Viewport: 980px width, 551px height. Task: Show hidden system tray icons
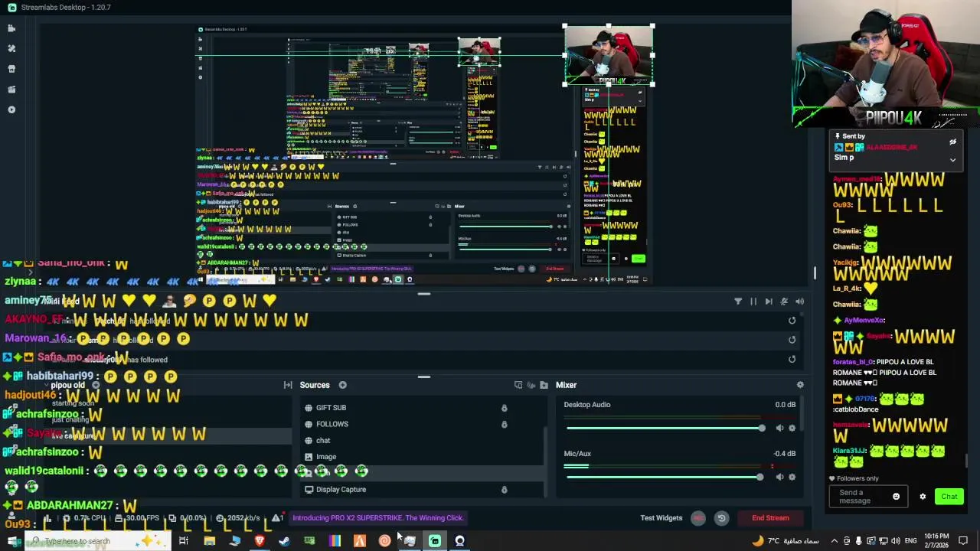point(835,541)
